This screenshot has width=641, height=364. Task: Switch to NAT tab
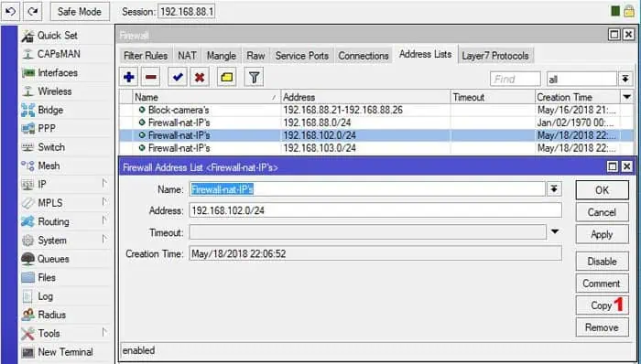click(x=187, y=56)
